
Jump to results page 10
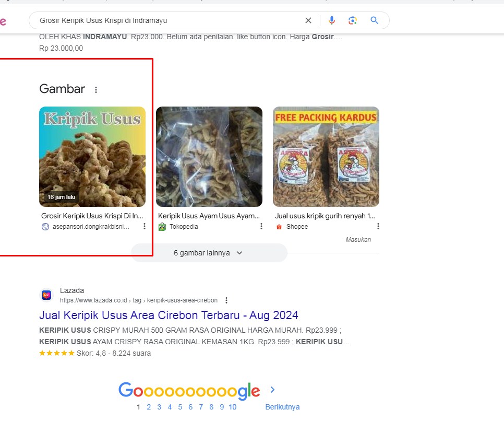(x=232, y=407)
